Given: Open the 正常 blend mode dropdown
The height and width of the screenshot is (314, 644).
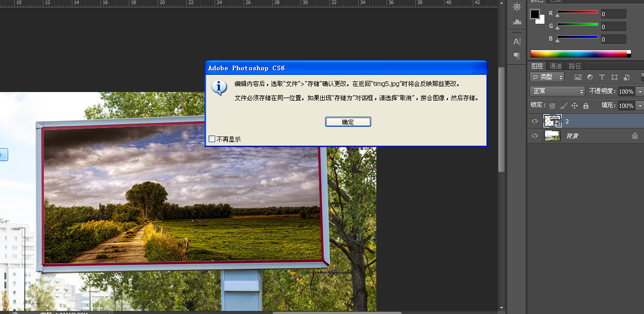Looking at the screenshot, I should 557,92.
